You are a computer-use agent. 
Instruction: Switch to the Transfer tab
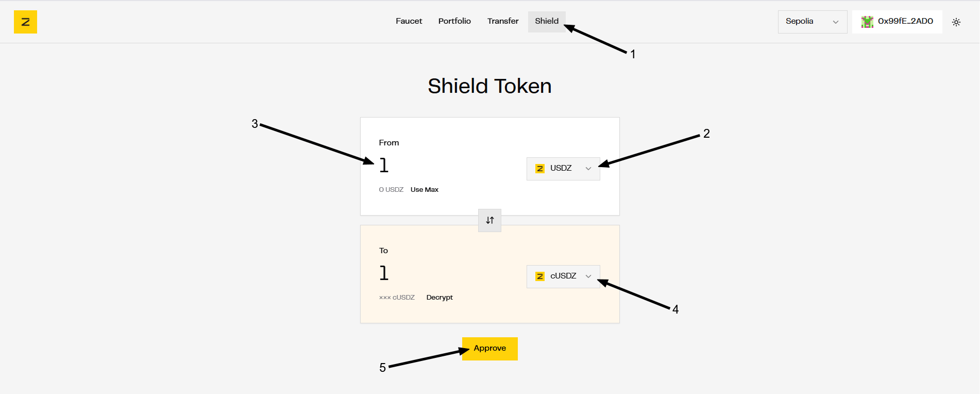503,21
